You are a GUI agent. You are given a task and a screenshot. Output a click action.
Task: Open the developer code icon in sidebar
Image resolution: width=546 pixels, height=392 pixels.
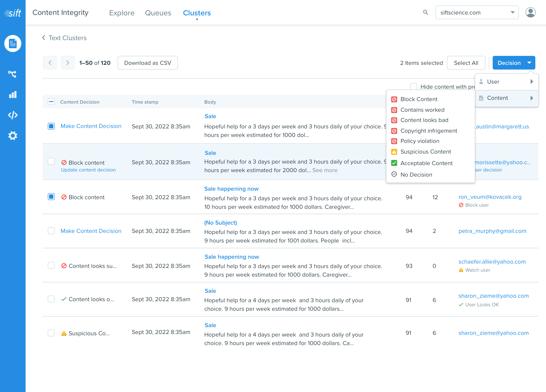tap(13, 115)
